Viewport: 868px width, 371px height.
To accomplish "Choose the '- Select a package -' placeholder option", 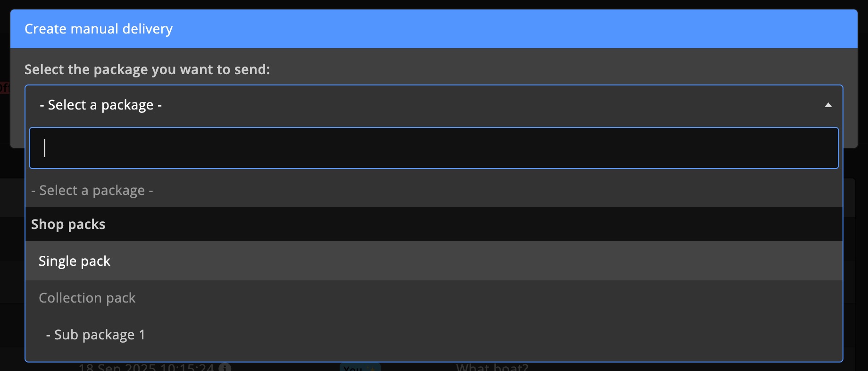I will [x=92, y=191].
